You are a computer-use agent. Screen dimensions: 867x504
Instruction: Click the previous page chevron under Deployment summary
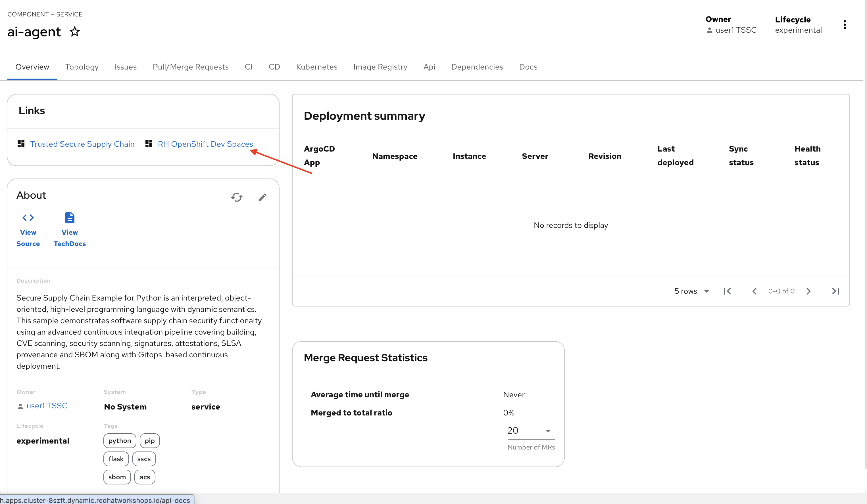[x=754, y=291]
